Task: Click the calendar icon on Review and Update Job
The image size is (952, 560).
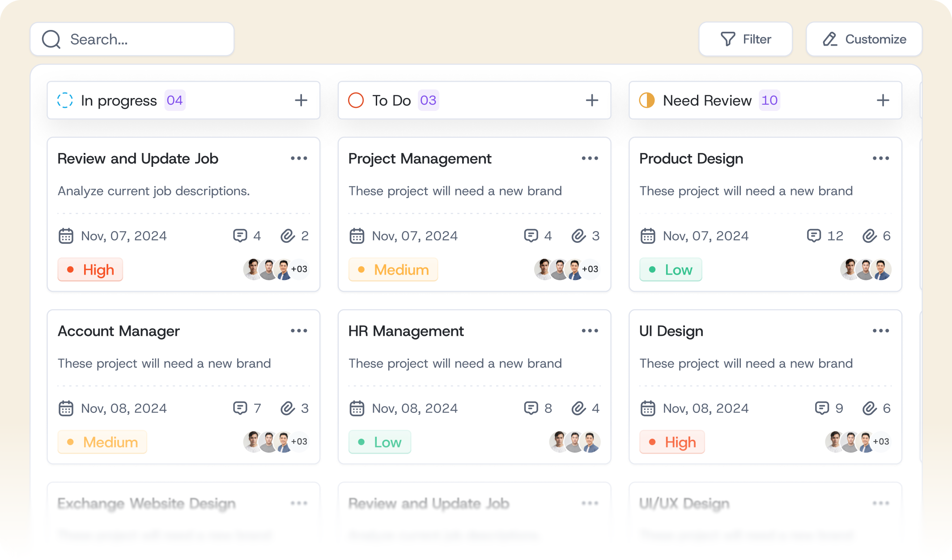Action: click(65, 236)
